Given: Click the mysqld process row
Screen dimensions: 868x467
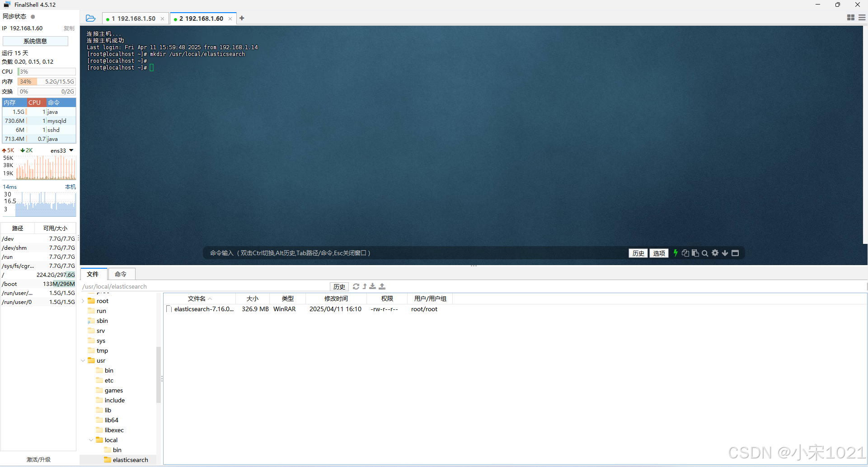Looking at the screenshot, I should [39, 121].
